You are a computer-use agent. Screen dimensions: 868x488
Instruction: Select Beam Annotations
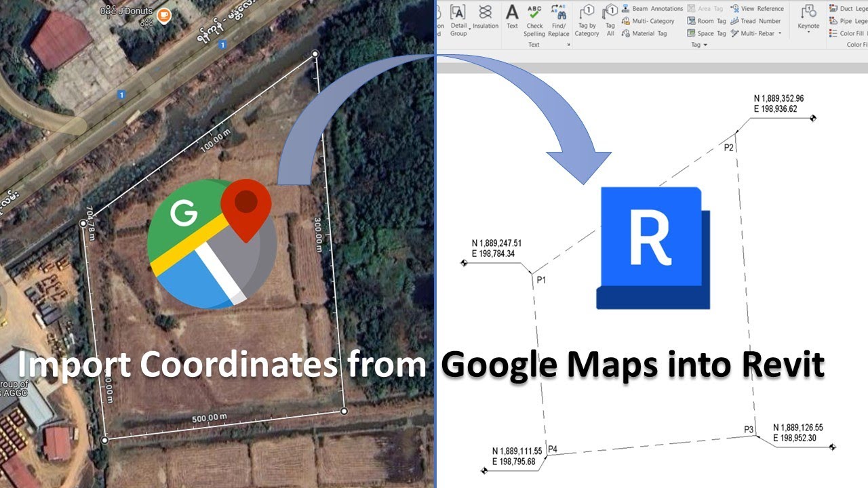pyautogui.click(x=652, y=9)
